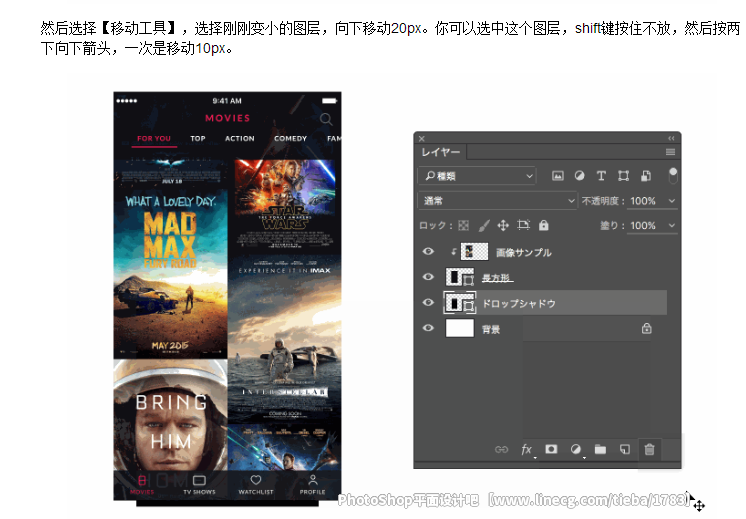Click the ドロップシャドウ layer thumbnail
The height and width of the screenshot is (519, 746).
[460, 303]
